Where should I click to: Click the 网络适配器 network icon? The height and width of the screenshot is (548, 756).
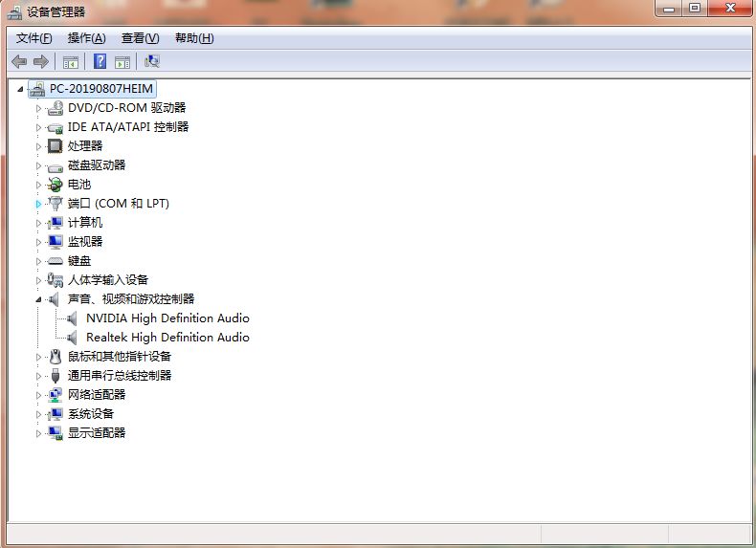pyautogui.click(x=56, y=395)
